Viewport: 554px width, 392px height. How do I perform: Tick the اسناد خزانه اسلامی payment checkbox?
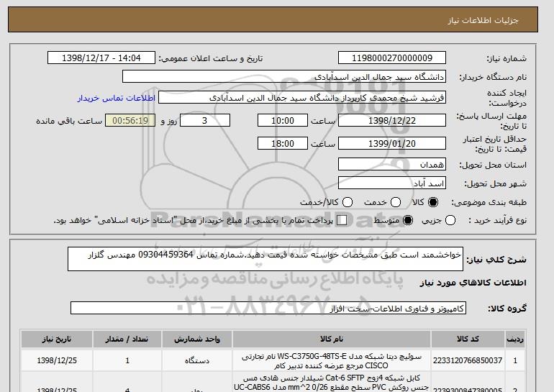(342, 220)
